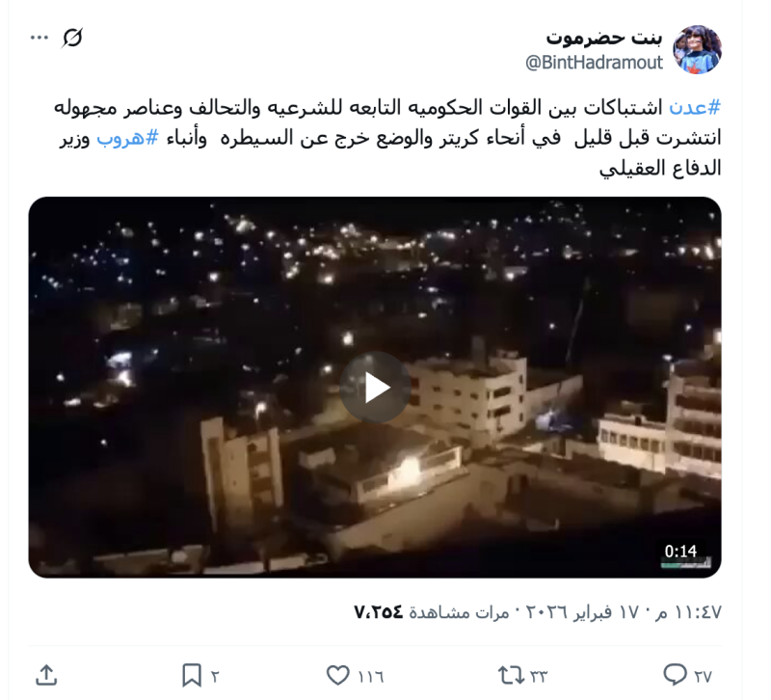
Task: Follow the #عدن hashtag
Action: (x=695, y=107)
